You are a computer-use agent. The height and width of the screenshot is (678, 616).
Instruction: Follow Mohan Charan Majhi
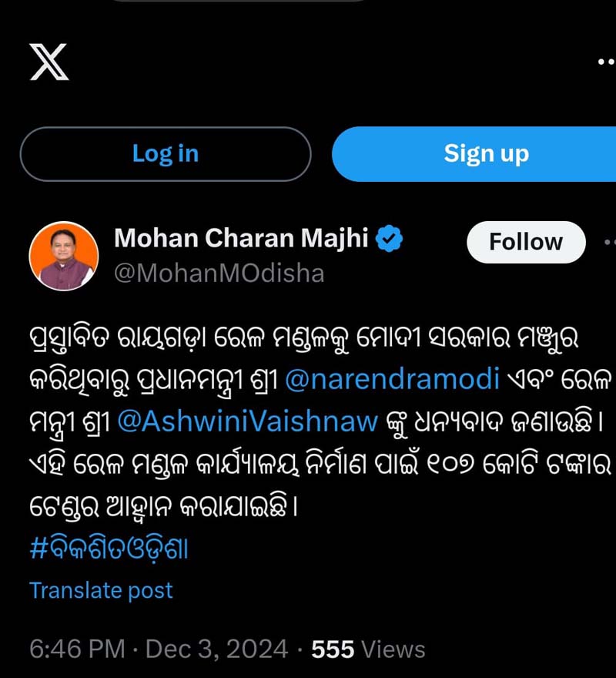[x=526, y=241]
